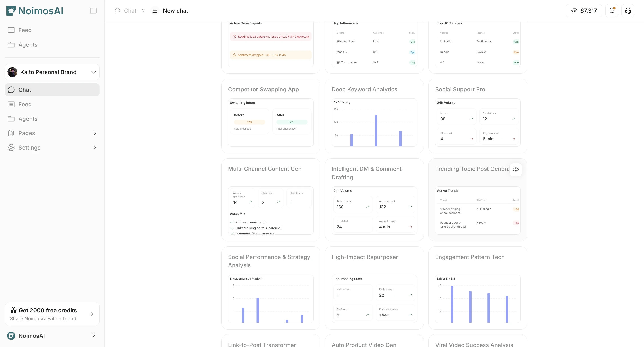
Task: Collapse the sidebar panel icon
Action: coord(93,11)
